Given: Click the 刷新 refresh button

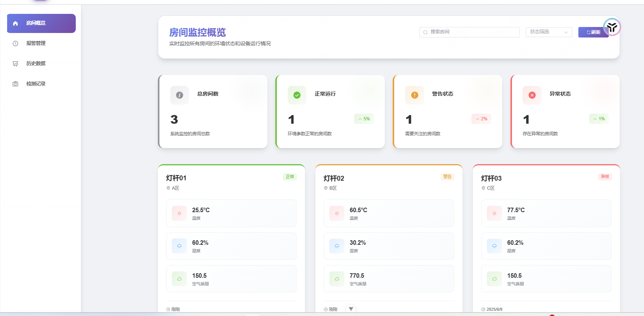Looking at the screenshot, I should pos(593,32).
